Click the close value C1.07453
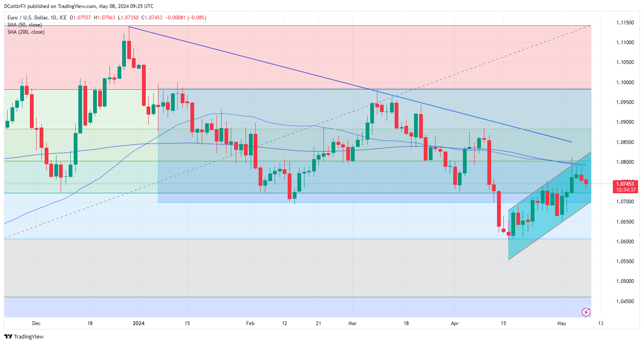The height and width of the screenshot is (344, 644). 152,18
